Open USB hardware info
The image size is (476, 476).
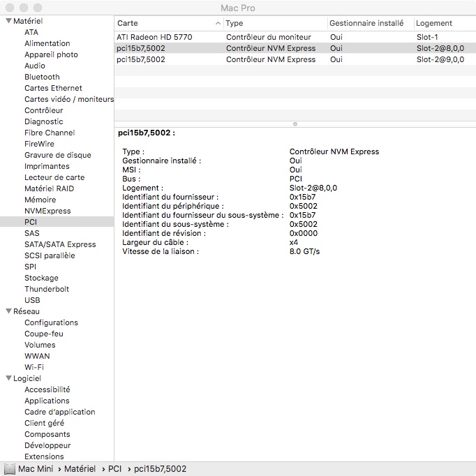pyautogui.click(x=33, y=300)
